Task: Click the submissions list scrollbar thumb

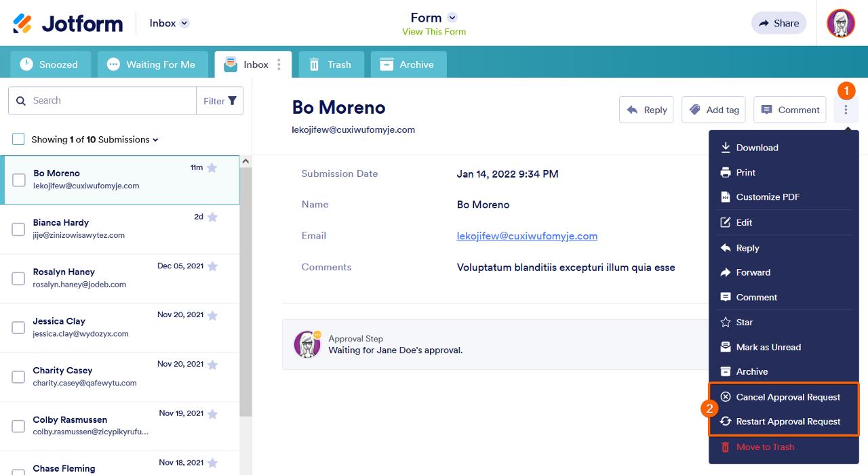Action: coord(245,292)
